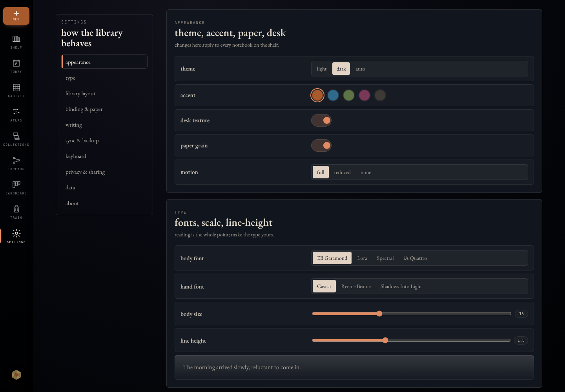Select Reenie Beanie hand font
The width and height of the screenshot is (565, 392).
pyautogui.click(x=356, y=286)
